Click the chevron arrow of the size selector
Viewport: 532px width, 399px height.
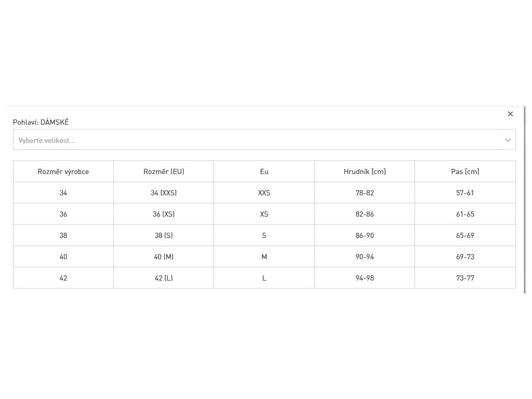508,140
